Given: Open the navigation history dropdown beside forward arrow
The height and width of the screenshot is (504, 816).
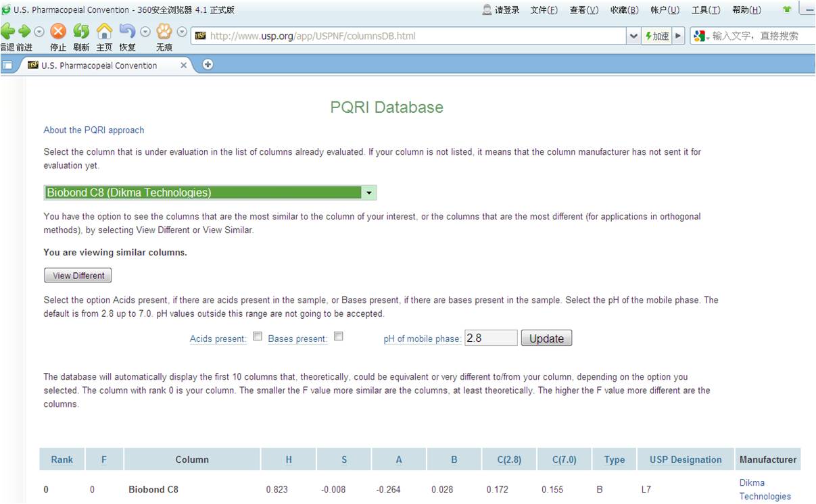Looking at the screenshot, I should point(39,32).
